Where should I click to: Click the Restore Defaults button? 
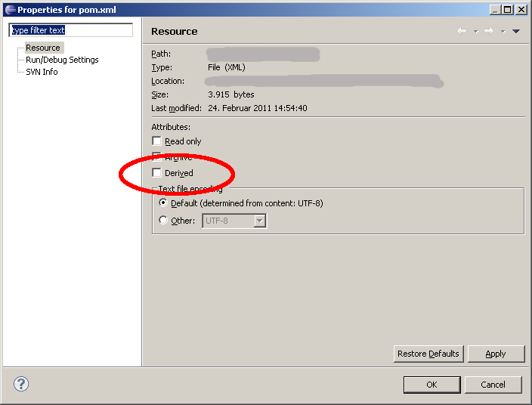pyautogui.click(x=428, y=354)
